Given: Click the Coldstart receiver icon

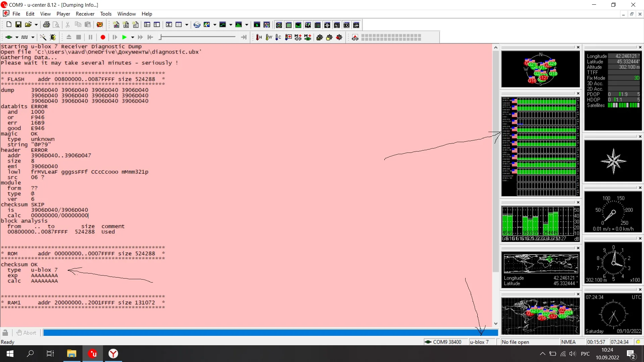Looking at the screenshot, I should [278, 37].
